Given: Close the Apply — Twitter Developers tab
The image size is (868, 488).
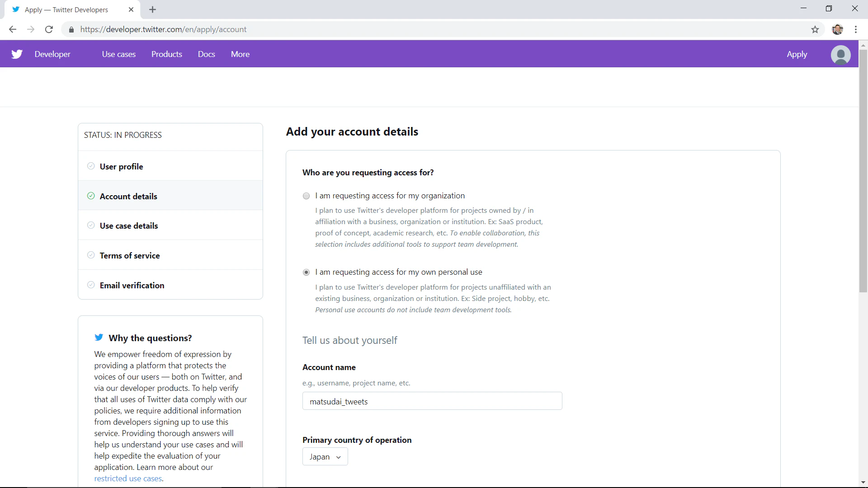Looking at the screenshot, I should (x=131, y=9).
